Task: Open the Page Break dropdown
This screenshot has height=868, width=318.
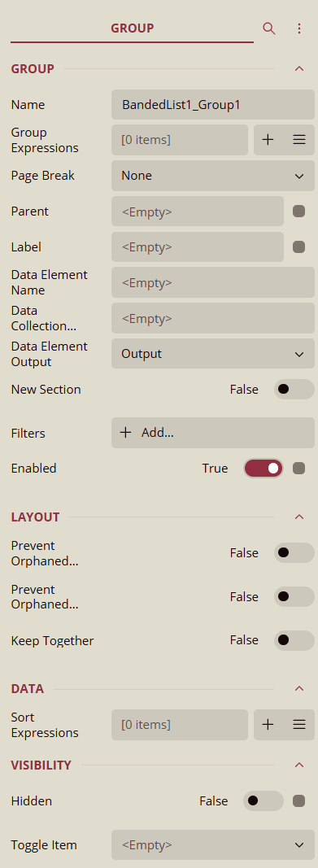Action: pyautogui.click(x=213, y=176)
